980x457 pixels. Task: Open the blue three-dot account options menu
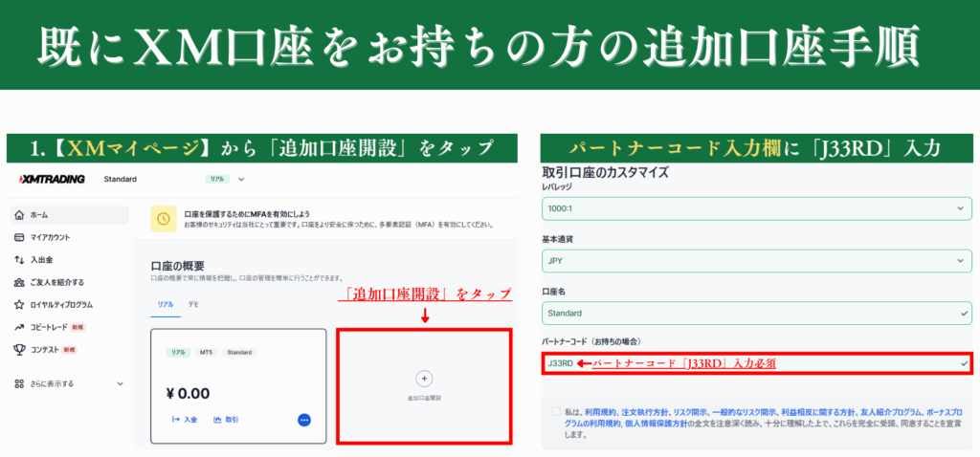pyautogui.click(x=304, y=420)
